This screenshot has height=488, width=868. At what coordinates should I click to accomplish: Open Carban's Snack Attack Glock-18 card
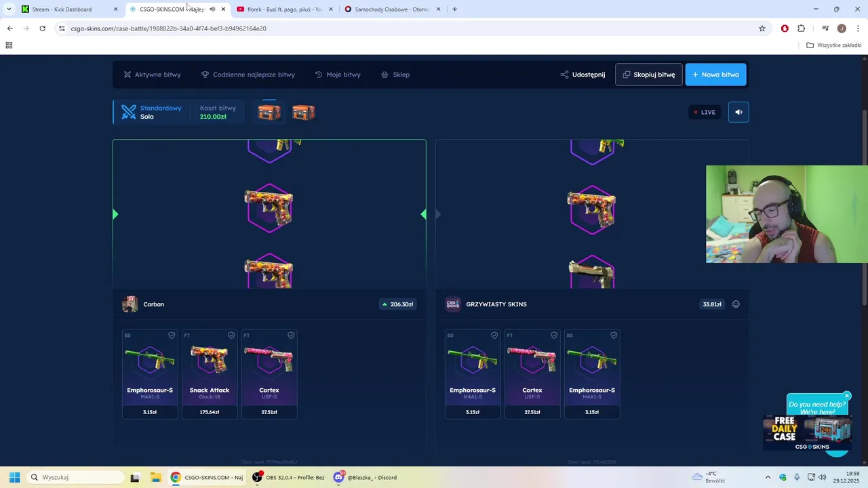click(210, 373)
